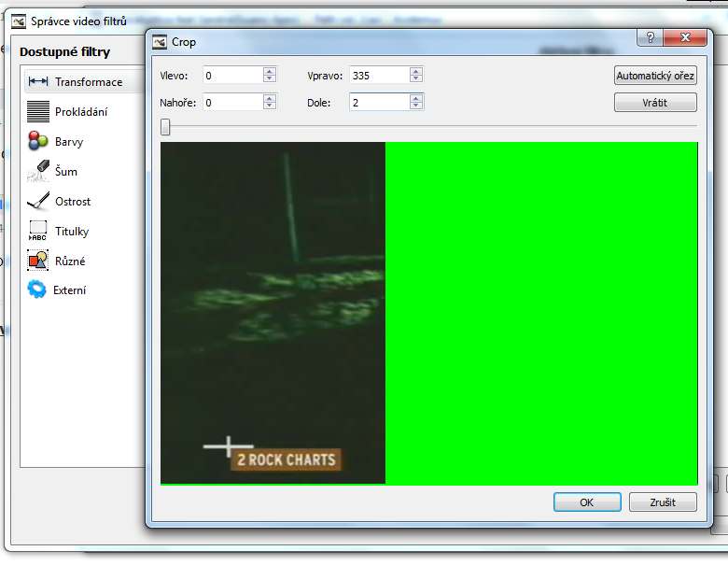Click the Prokládání label text
Screen dimensions: 728x565
[x=81, y=112]
